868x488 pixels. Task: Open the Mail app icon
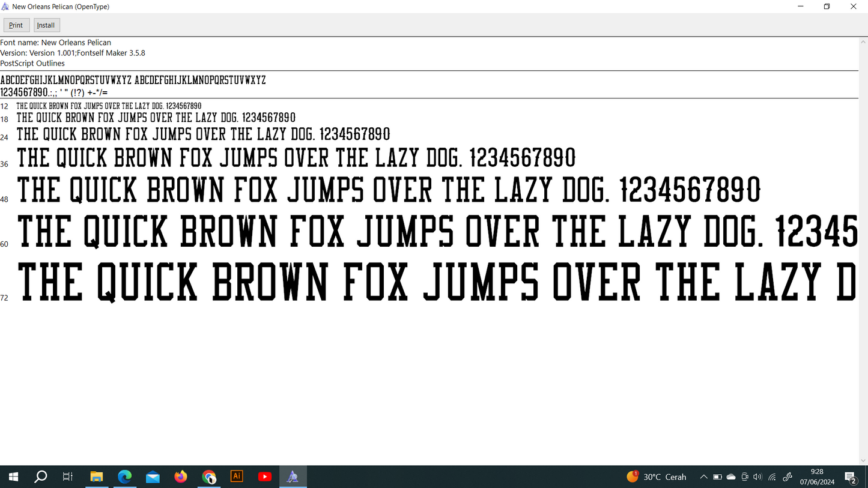point(153,477)
